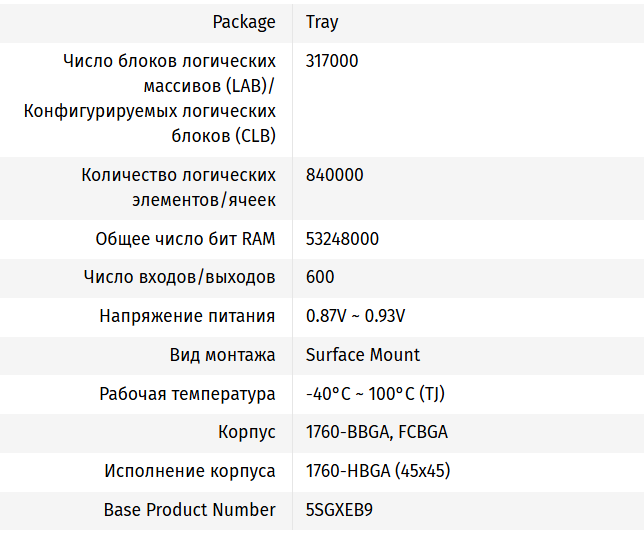Click the Рабочая температура label
The width and height of the screenshot is (644, 547).
click(x=187, y=394)
